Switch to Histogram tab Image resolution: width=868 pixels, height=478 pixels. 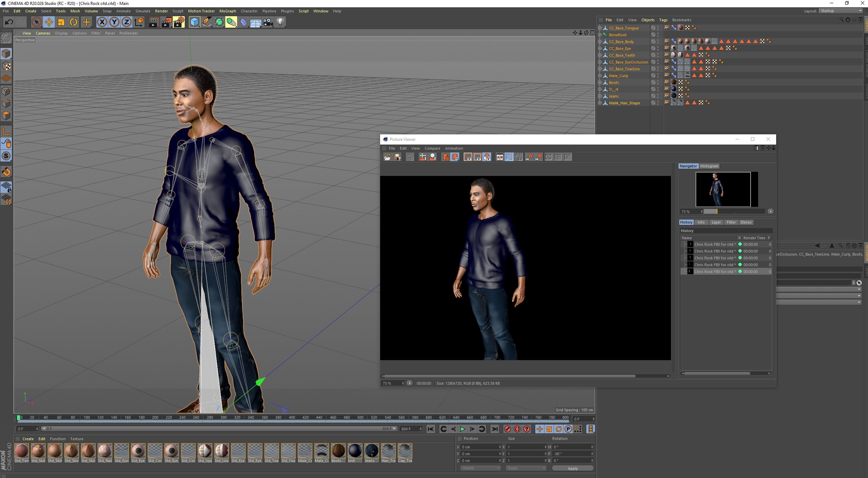(709, 166)
